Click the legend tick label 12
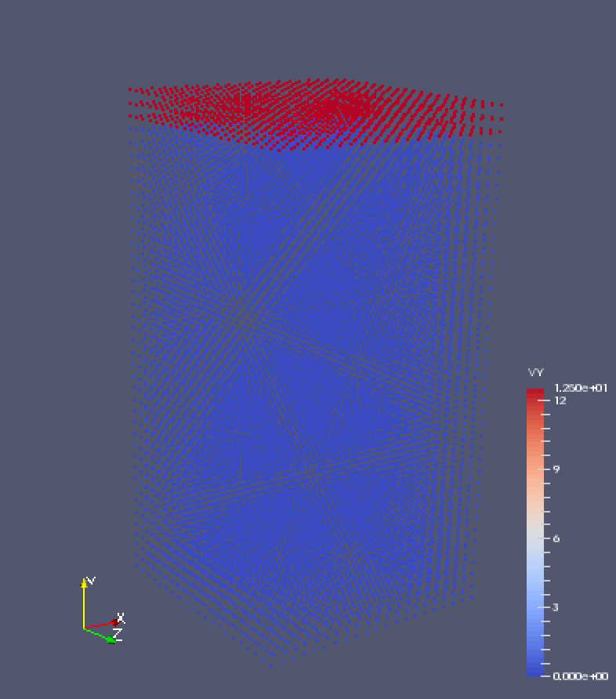The height and width of the screenshot is (699, 616). (560, 400)
